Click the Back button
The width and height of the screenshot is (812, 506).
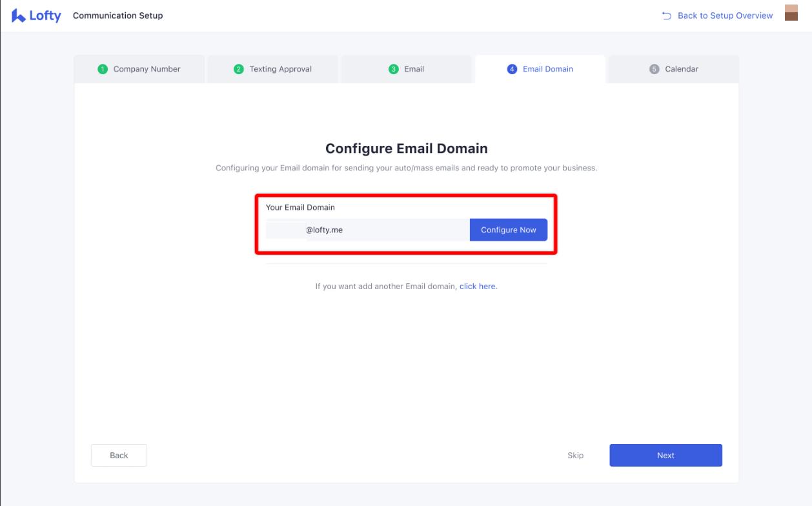click(119, 455)
